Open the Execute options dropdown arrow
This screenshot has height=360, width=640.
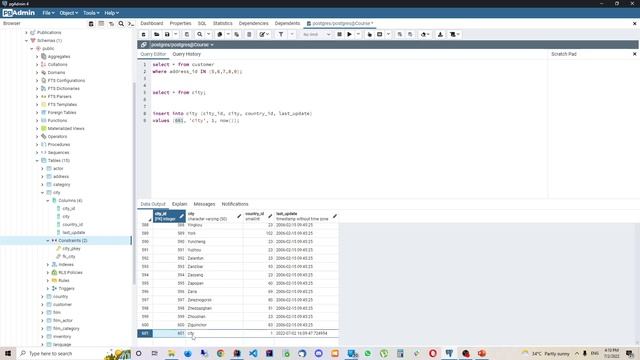point(358,35)
